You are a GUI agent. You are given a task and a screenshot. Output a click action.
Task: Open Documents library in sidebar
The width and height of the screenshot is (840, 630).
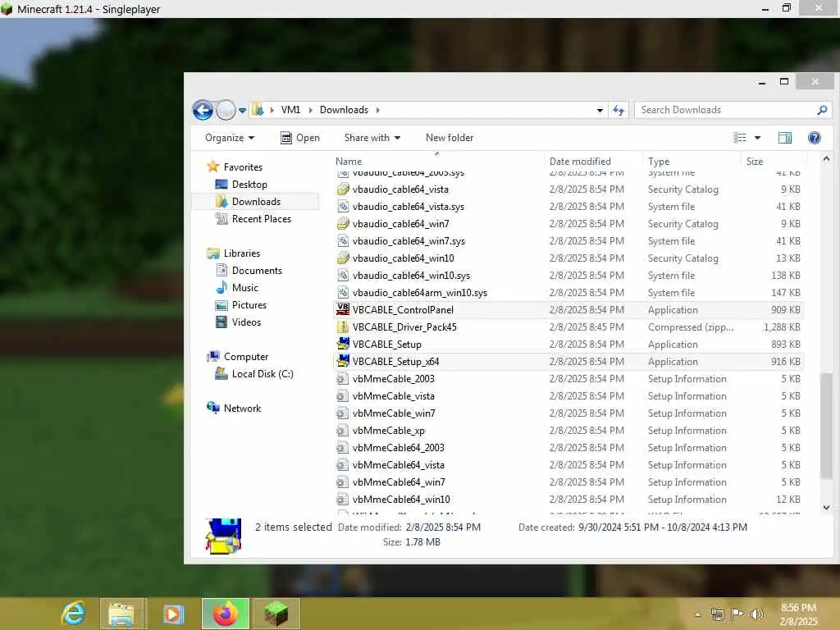coord(257,271)
